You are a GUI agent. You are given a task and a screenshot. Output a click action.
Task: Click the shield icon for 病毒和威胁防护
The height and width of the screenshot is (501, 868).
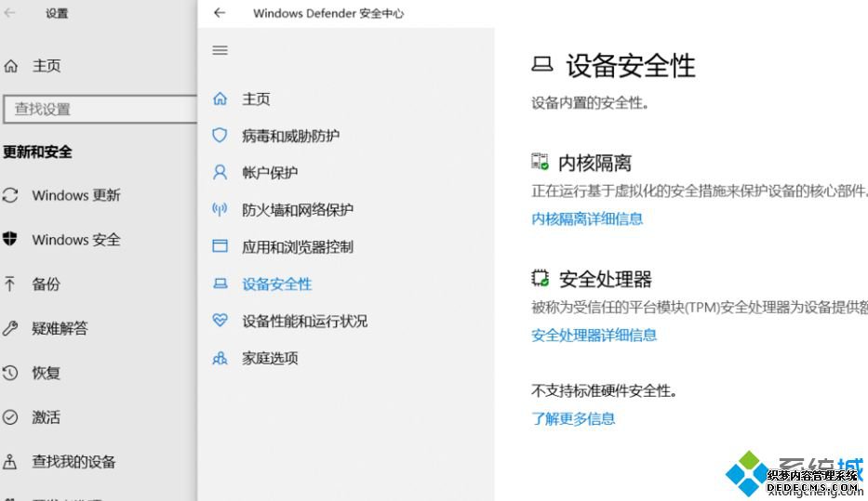coord(220,136)
